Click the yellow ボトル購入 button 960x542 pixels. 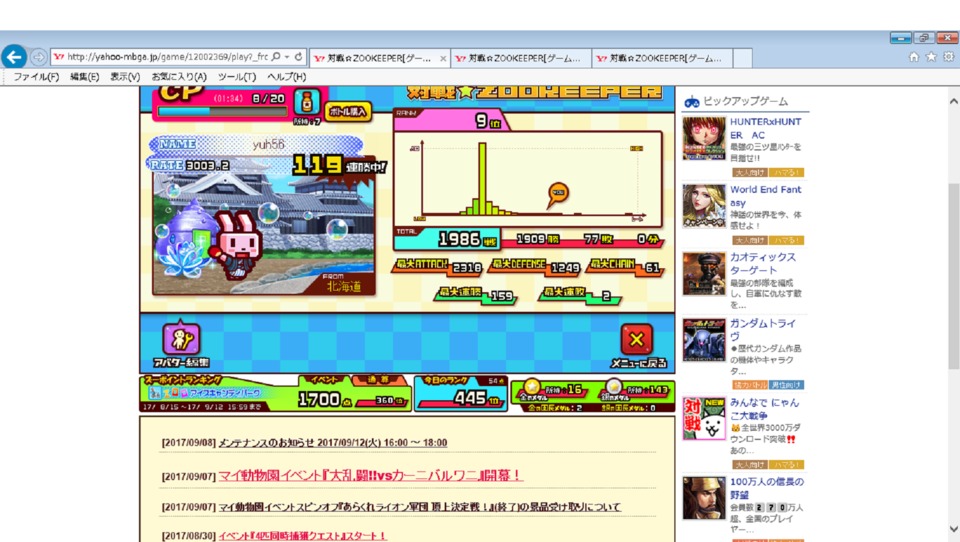pos(348,111)
